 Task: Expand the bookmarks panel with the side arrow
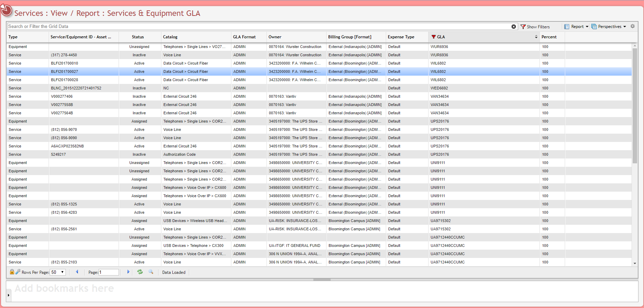pyautogui.click(x=9, y=295)
